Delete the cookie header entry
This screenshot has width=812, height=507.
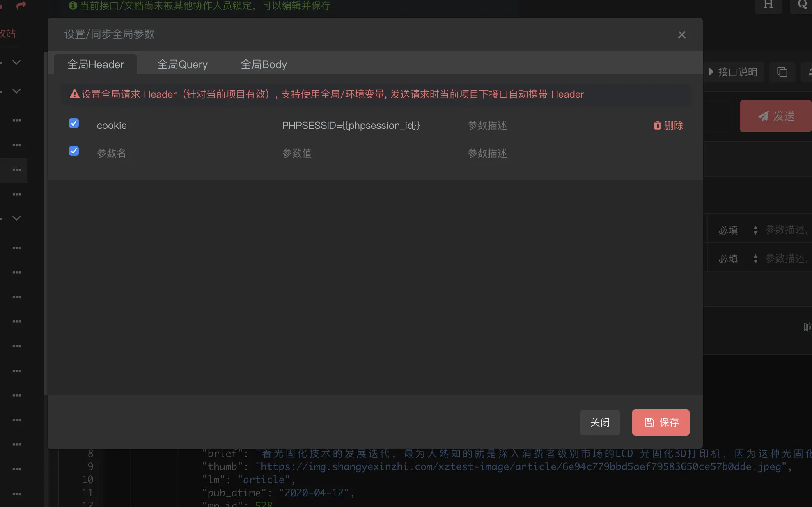tap(667, 126)
